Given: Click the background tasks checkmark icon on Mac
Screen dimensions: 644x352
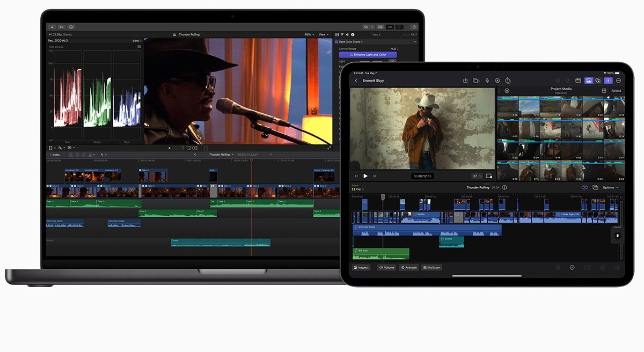Looking at the screenshot, I should 71,27.
